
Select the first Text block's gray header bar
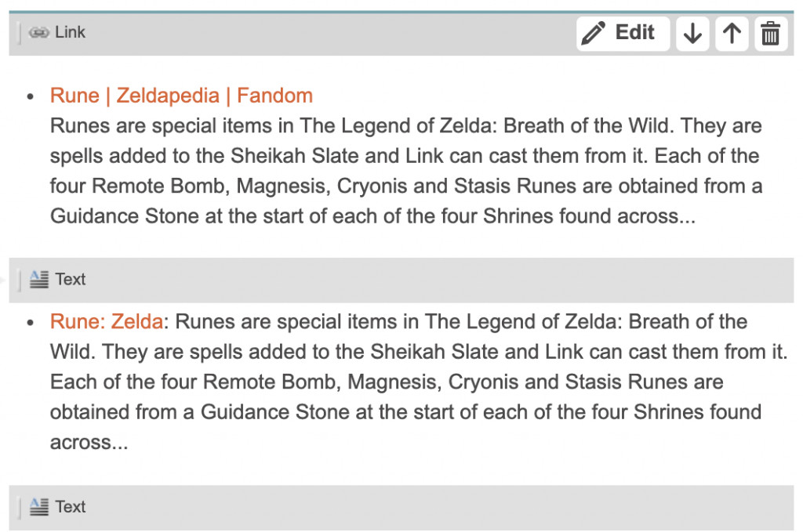coord(401,280)
